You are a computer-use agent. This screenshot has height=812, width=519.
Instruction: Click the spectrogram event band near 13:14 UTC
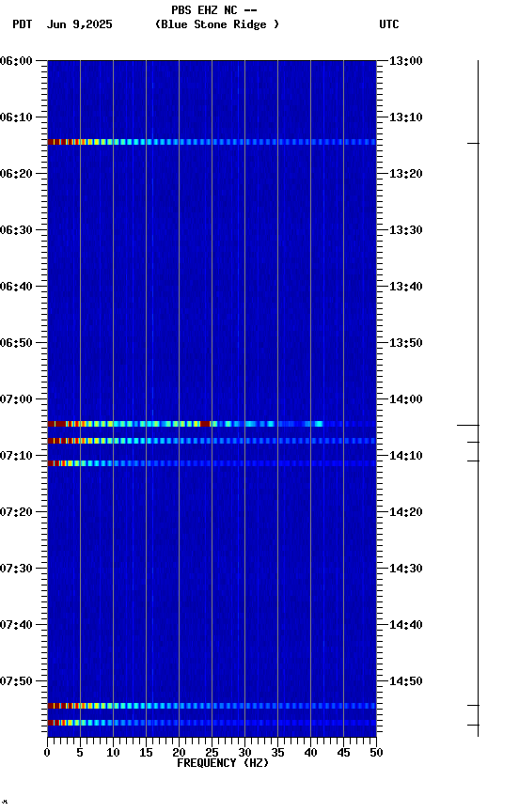212,142
